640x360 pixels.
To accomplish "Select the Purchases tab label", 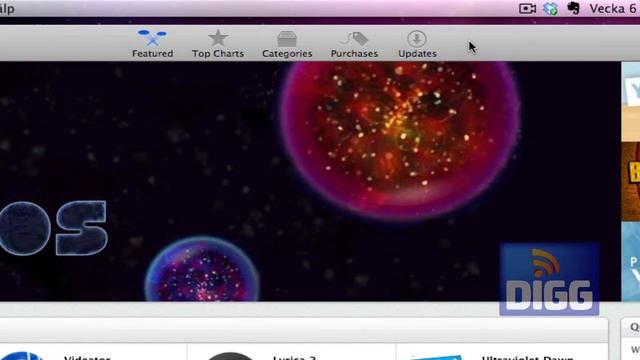I will click(x=354, y=53).
